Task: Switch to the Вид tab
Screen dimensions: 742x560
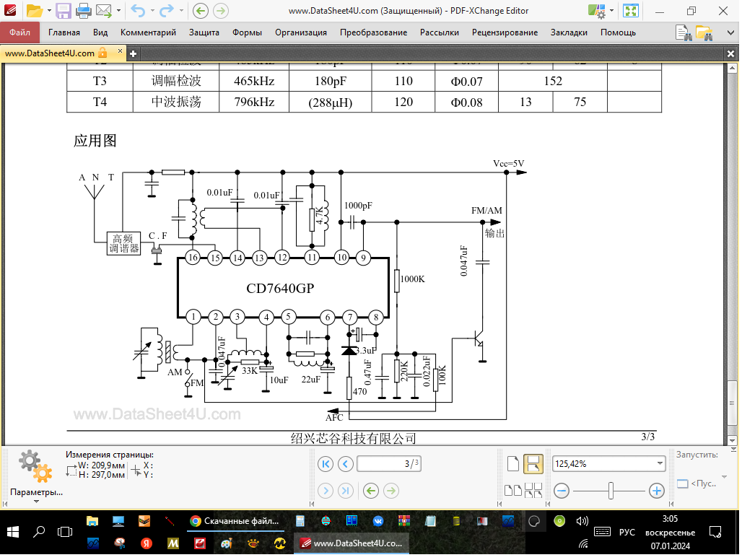Action: pyautogui.click(x=100, y=32)
